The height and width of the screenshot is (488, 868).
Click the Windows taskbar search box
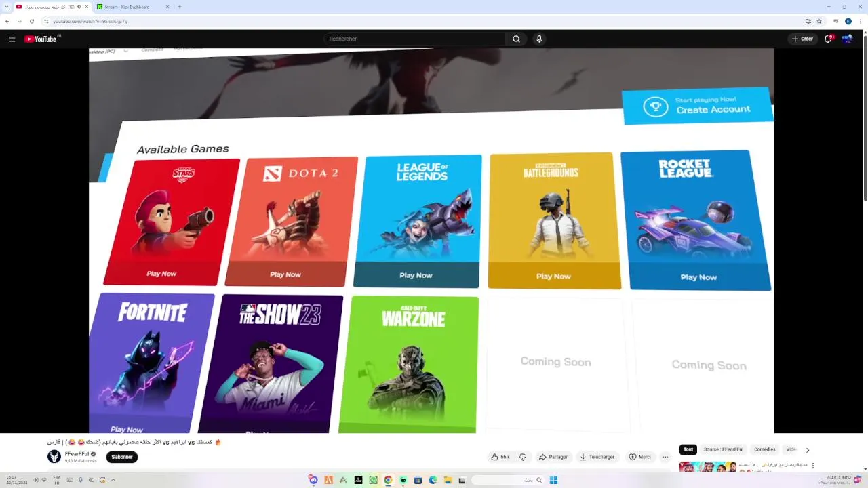pyautogui.click(x=509, y=480)
